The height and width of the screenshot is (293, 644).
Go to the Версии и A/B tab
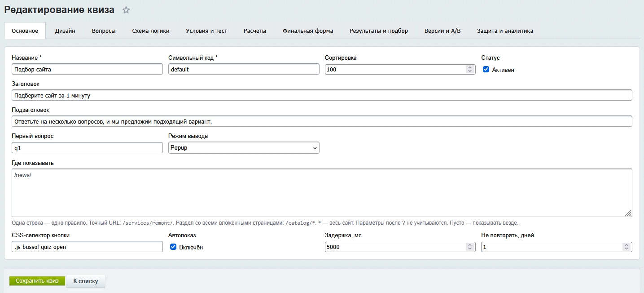click(x=442, y=31)
